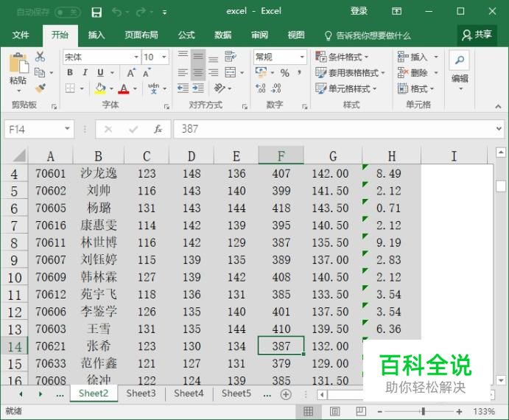Screen dimensions: 509x420
Task: Click the 条件格式 button
Action: point(344,57)
